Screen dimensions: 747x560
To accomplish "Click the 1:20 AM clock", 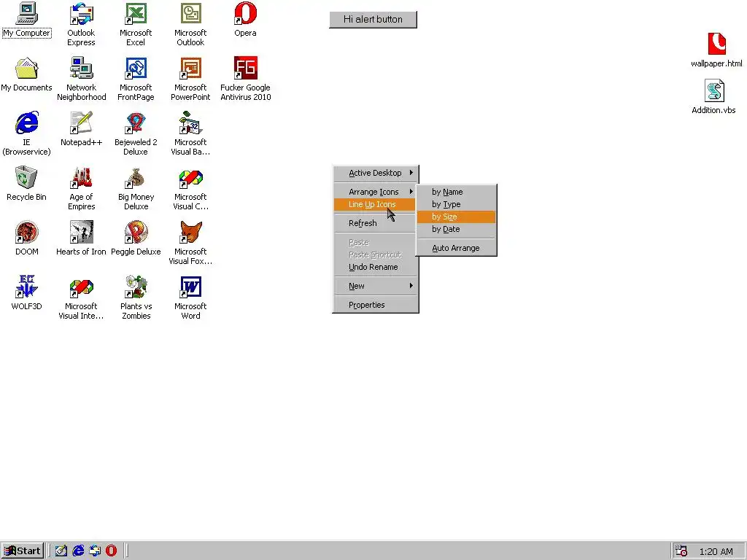I will point(716,552).
